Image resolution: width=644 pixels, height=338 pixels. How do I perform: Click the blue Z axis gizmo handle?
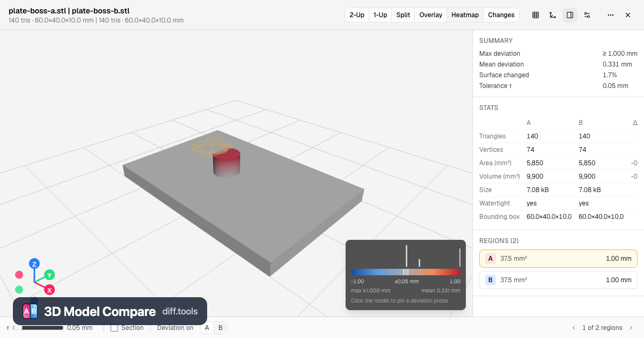point(34,263)
